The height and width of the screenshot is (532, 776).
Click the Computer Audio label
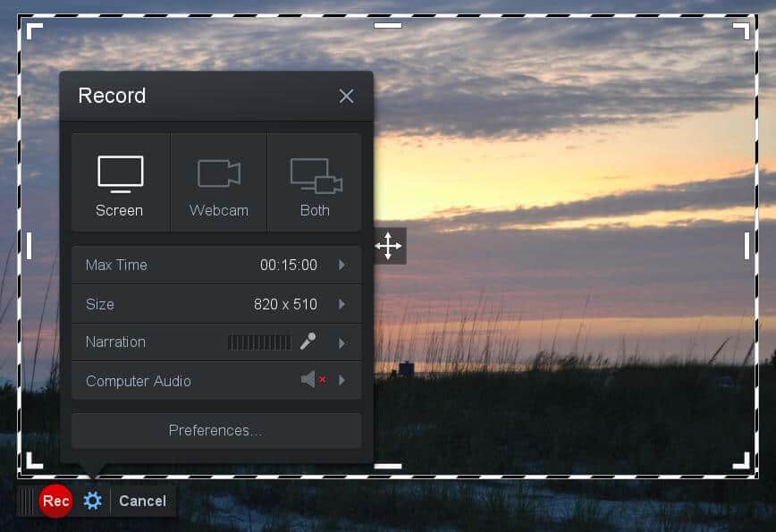138,381
